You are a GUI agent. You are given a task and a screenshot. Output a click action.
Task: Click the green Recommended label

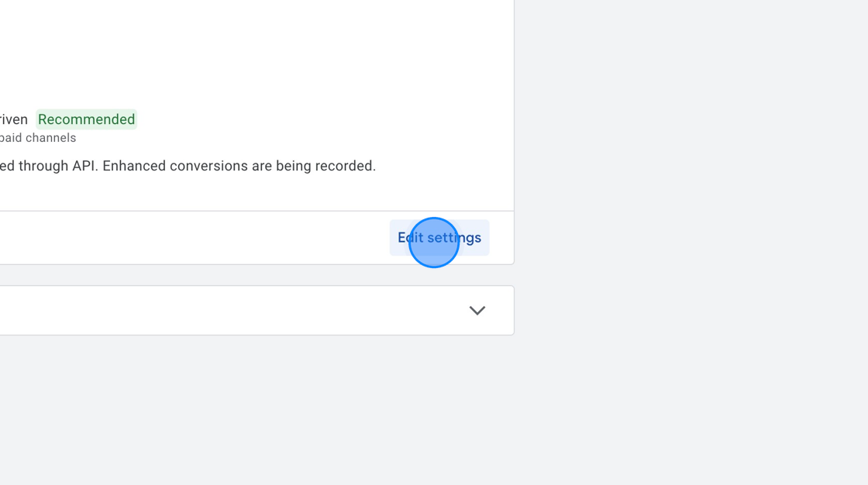[x=86, y=119]
